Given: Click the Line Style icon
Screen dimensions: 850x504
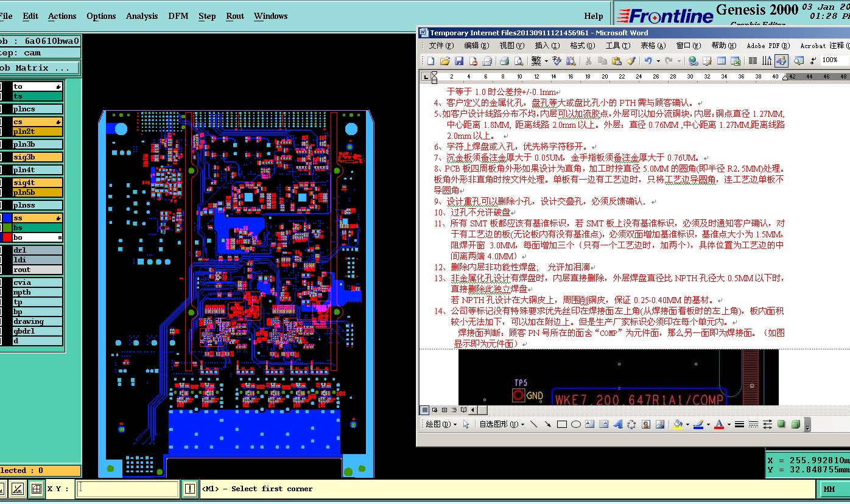Looking at the screenshot, I should pyautogui.click(x=740, y=424).
